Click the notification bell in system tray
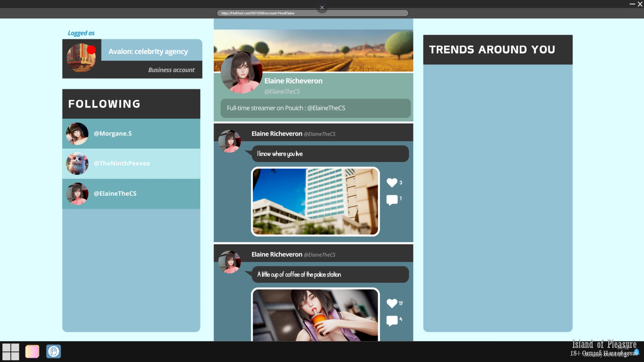644x362 pixels. click(636, 351)
